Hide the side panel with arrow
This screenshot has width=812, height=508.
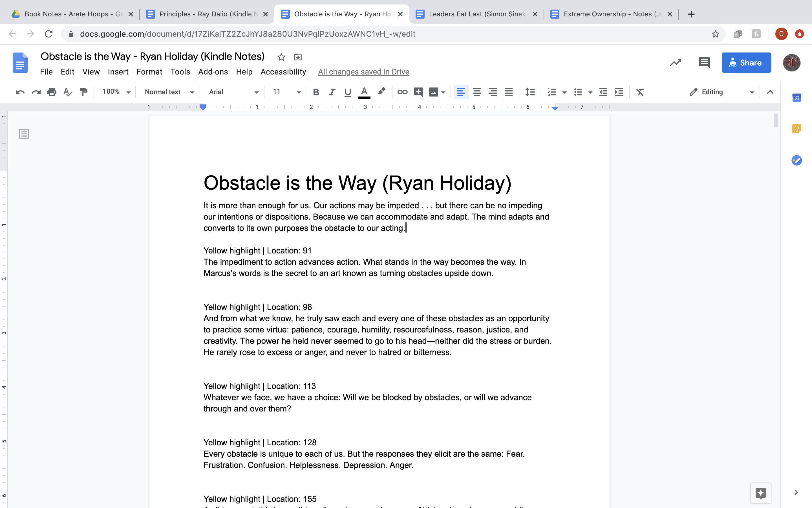(796, 492)
